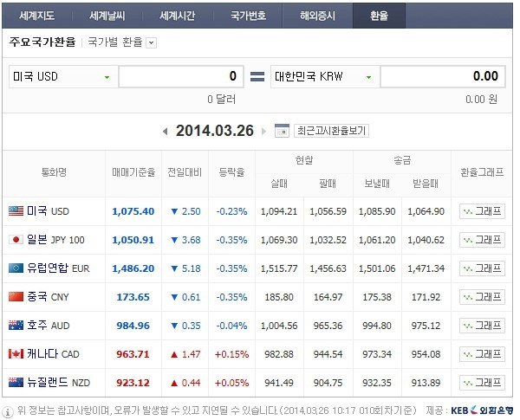Screen dimensions: 520x420
Task: Click the China flag icon
Action: click(x=16, y=296)
